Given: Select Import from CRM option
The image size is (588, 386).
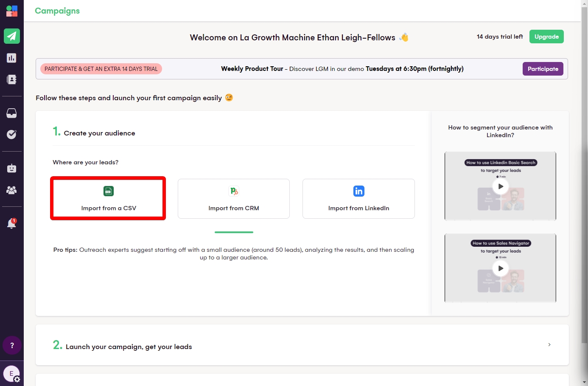Looking at the screenshot, I should [x=233, y=199].
